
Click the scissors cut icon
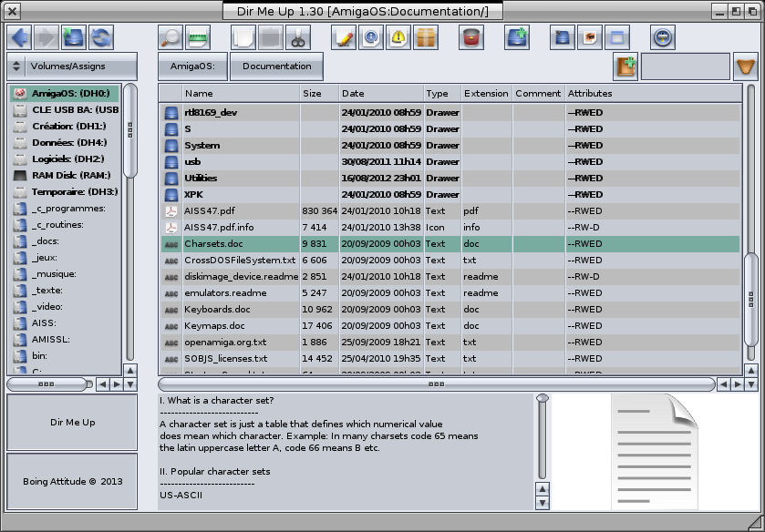point(297,37)
